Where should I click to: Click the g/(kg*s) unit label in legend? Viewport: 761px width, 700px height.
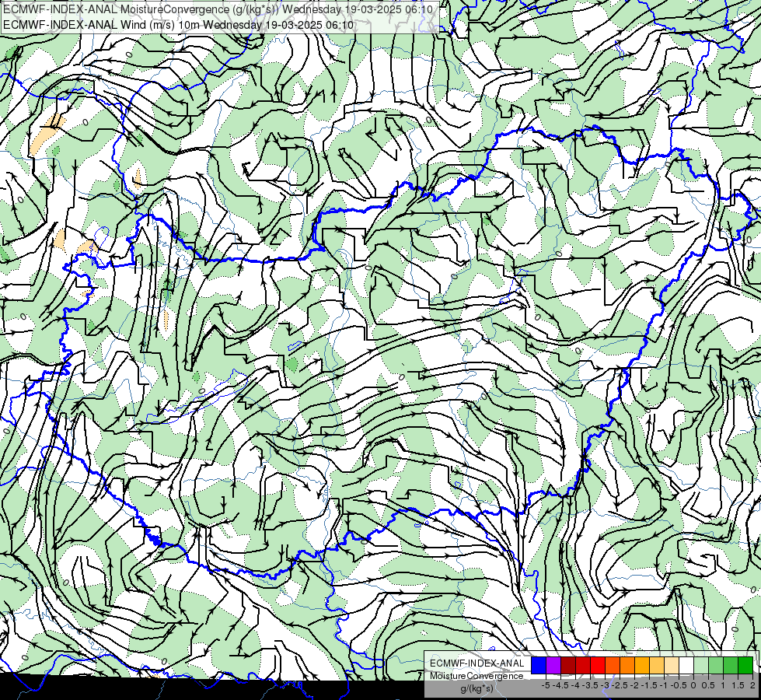(476, 688)
